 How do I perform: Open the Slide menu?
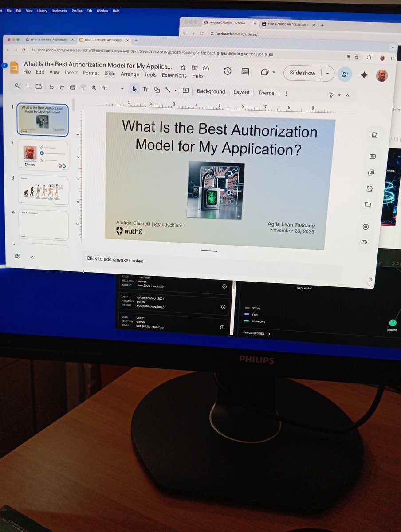pyautogui.click(x=110, y=74)
